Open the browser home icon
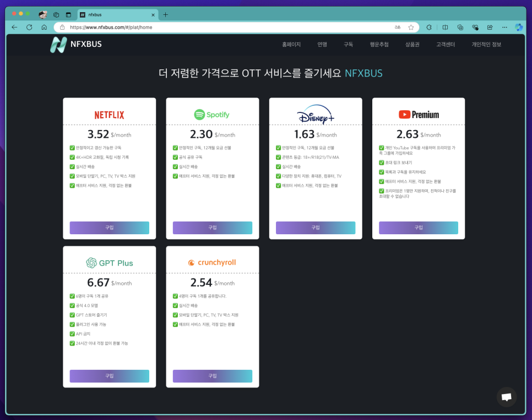The image size is (532, 420). tap(44, 27)
